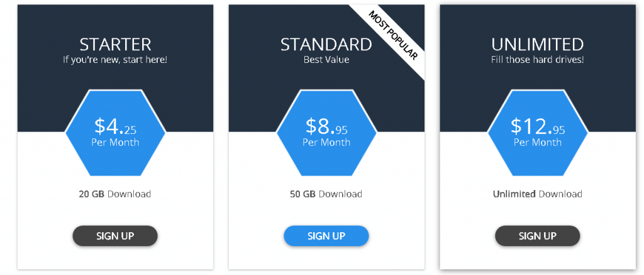Click Per Month label under $4.25

coord(115,142)
